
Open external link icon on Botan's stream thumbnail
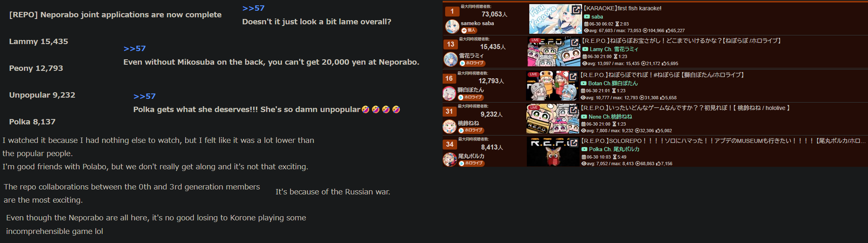(x=573, y=76)
